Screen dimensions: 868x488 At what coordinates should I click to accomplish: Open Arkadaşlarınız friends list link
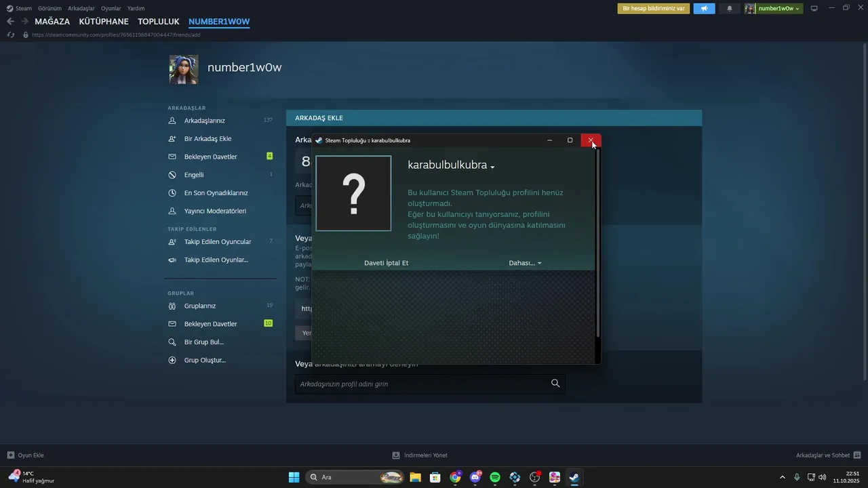[x=205, y=121]
